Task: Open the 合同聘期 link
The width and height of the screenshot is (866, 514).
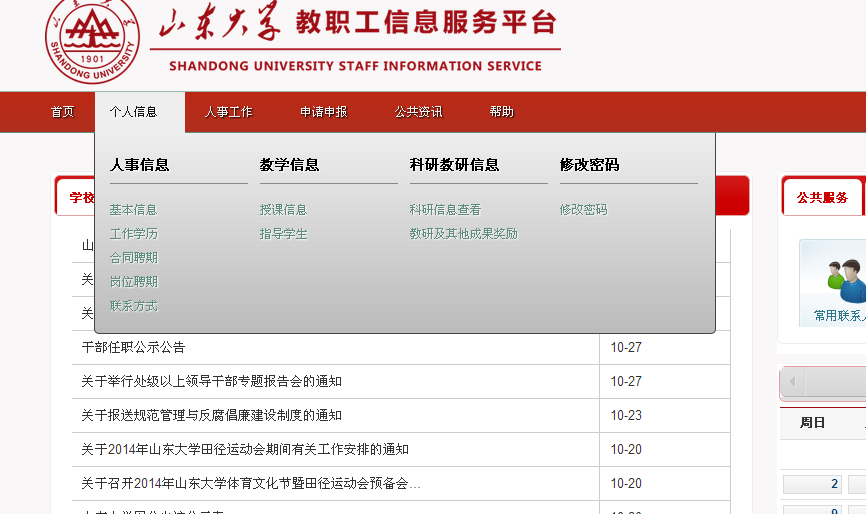Action: [x=133, y=258]
